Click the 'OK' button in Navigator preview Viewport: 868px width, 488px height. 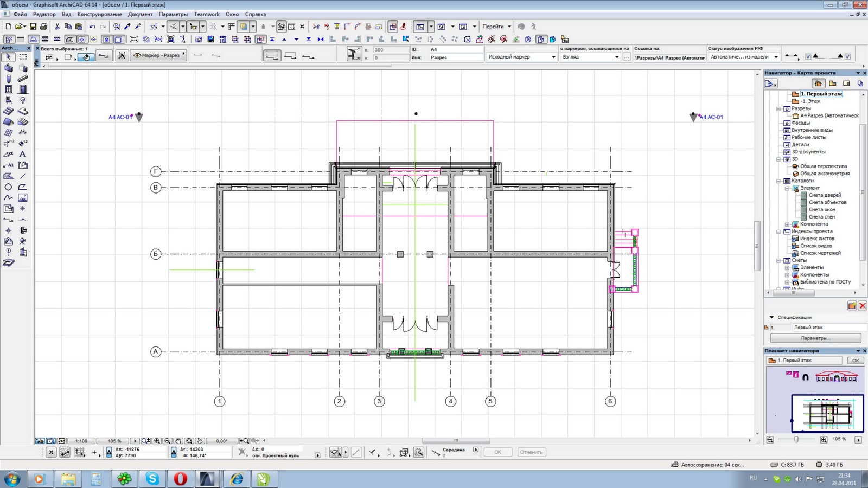[x=856, y=360]
